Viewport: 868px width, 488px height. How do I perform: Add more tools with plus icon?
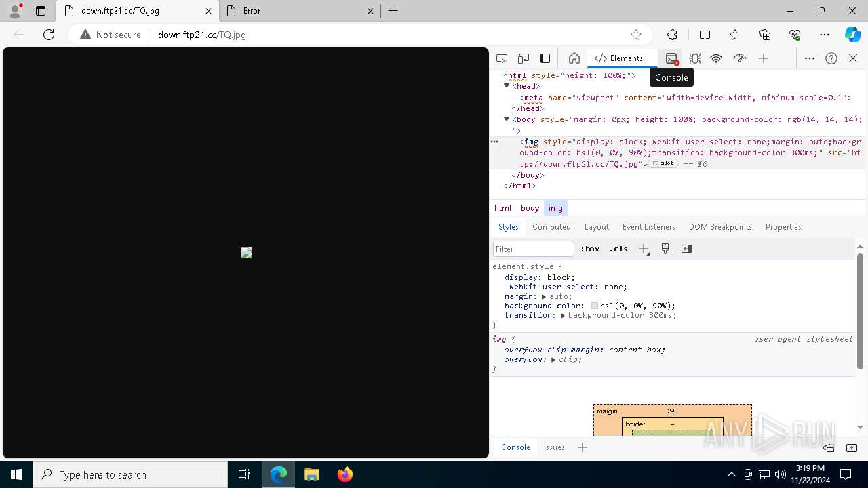click(x=764, y=58)
